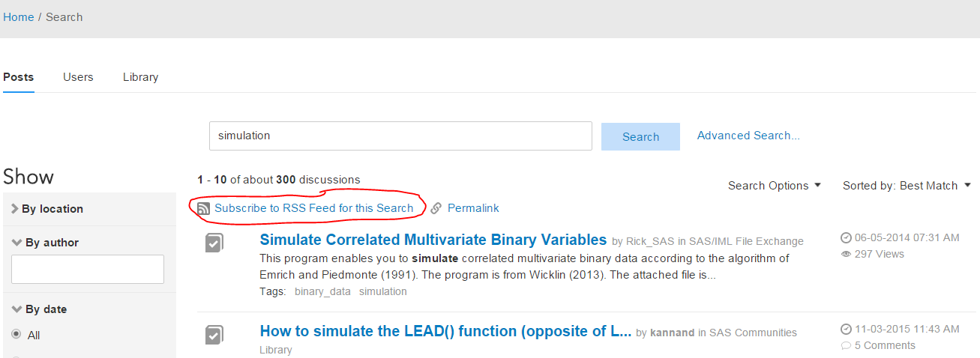Select the All date radio button
Viewport: 980px width, 358px height.
pyautogui.click(x=16, y=335)
